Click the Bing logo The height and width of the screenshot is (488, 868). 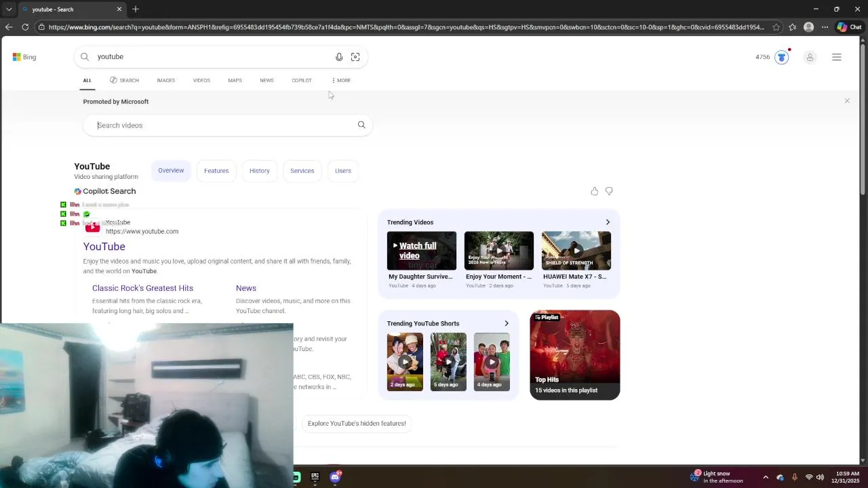coord(24,57)
